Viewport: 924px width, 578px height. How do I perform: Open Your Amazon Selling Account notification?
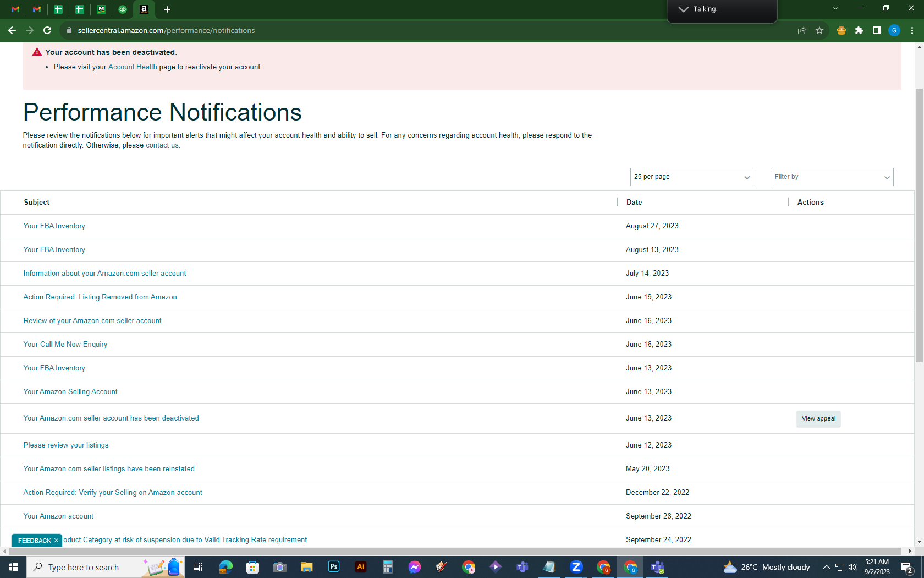(x=70, y=392)
